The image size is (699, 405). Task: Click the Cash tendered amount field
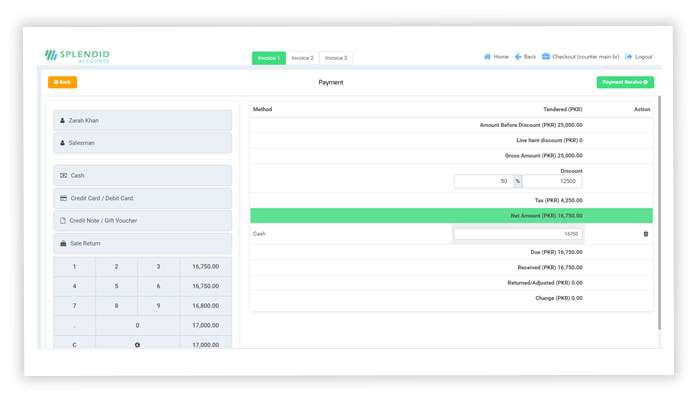pos(517,234)
